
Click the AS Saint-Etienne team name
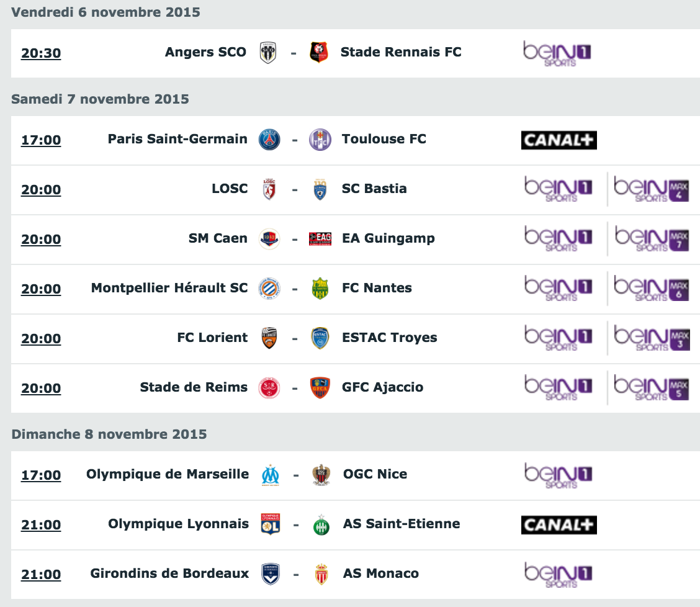coord(402,523)
